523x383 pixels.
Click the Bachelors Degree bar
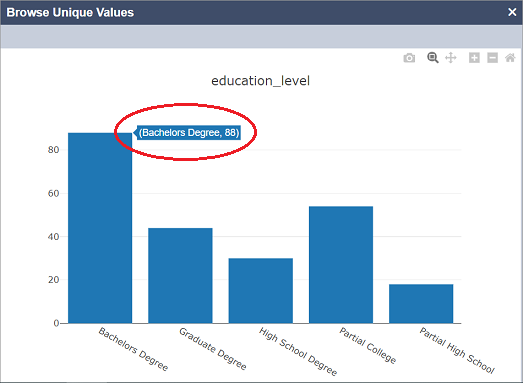pos(100,228)
